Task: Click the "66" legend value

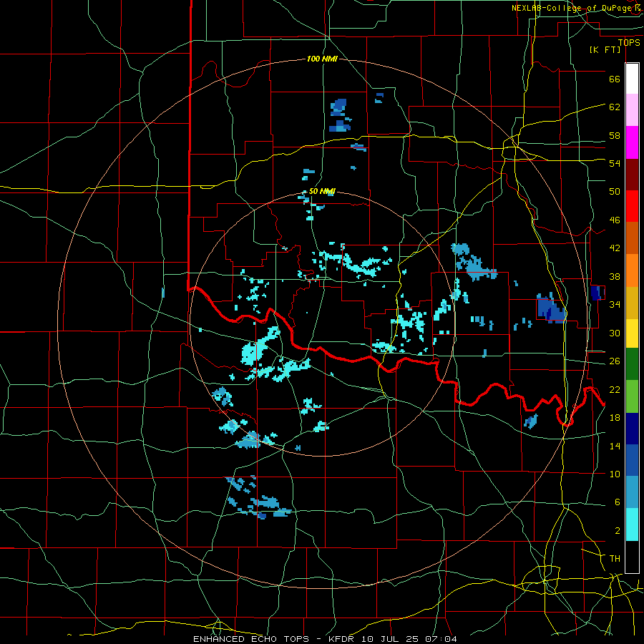Action: click(x=615, y=79)
